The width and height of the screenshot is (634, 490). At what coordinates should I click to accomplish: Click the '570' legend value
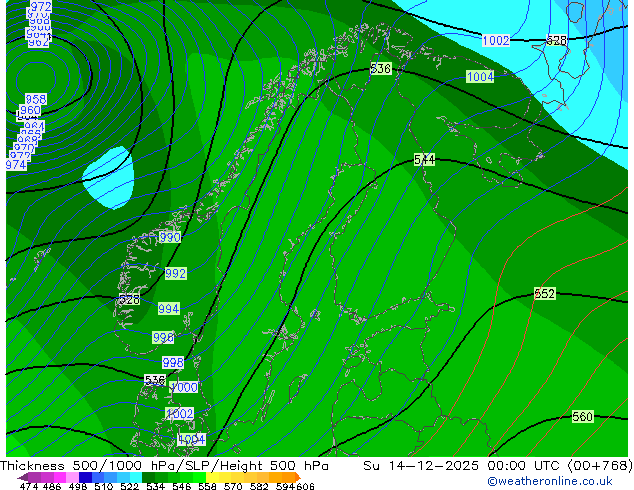pyautogui.click(x=233, y=486)
